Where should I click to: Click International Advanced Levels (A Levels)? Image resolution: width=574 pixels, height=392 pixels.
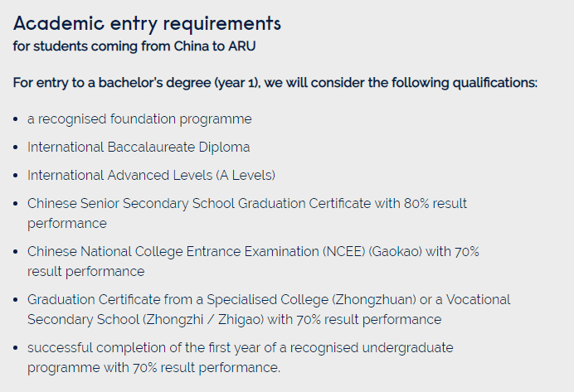coord(151,175)
